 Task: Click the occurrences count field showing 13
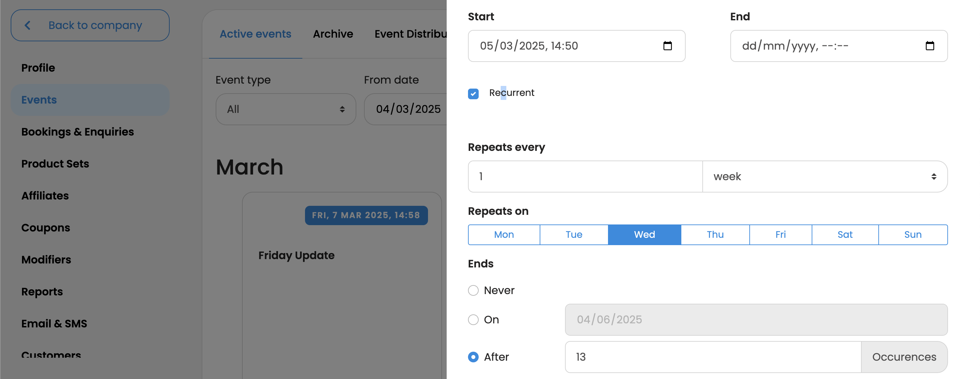(x=713, y=357)
